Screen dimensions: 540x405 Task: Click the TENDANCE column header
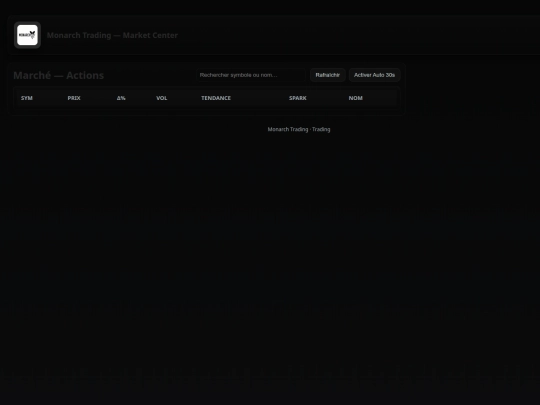(x=216, y=98)
